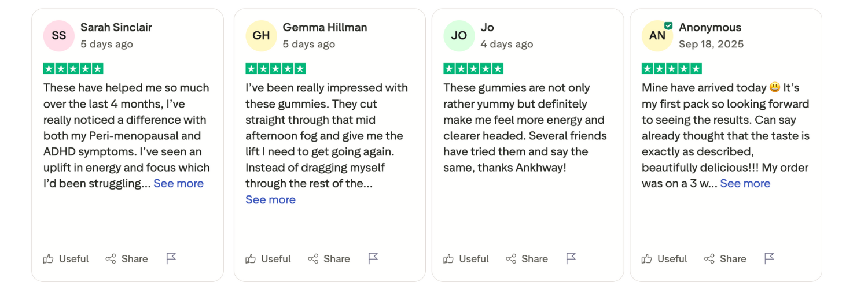This screenshot has height=289, width=868.
Task: Expand the Anonymous review with See more
Action: (745, 184)
